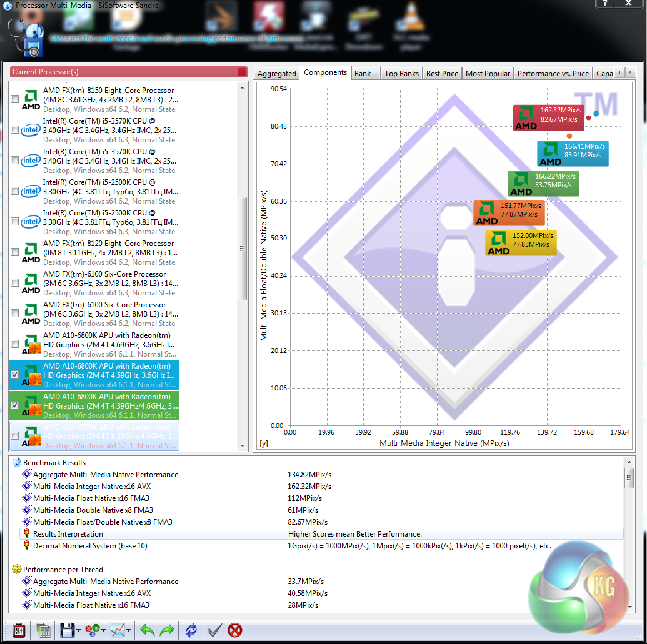Viewport: 647px width, 644px height.
Task: Click the red square in Current Processor(s) header
Action: pyautogui.click(x=242, y=72)
